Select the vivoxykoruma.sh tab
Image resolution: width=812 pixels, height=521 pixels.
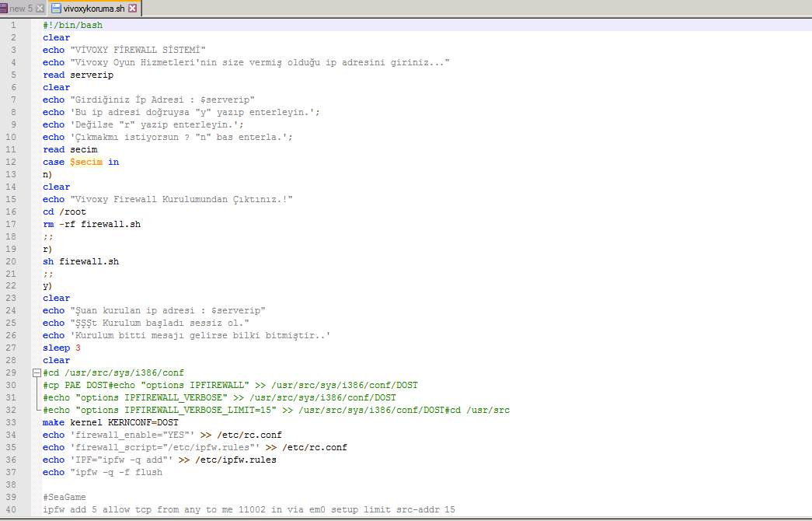click(94, 9)
